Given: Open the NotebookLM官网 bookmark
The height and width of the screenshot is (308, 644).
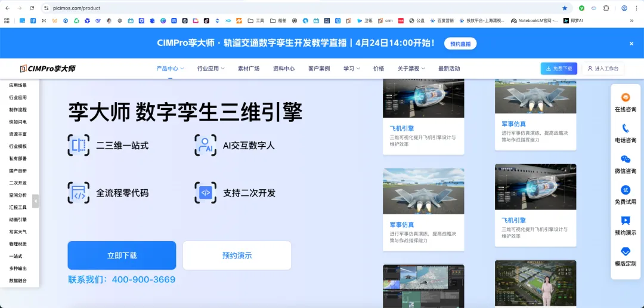Looking at the screenshot, I should point(534,20).
